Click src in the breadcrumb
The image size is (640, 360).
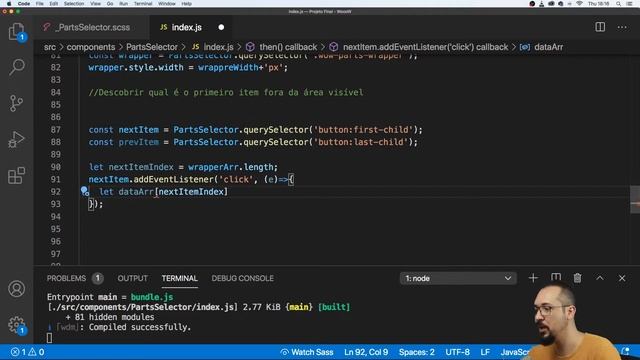coord(50,47)
